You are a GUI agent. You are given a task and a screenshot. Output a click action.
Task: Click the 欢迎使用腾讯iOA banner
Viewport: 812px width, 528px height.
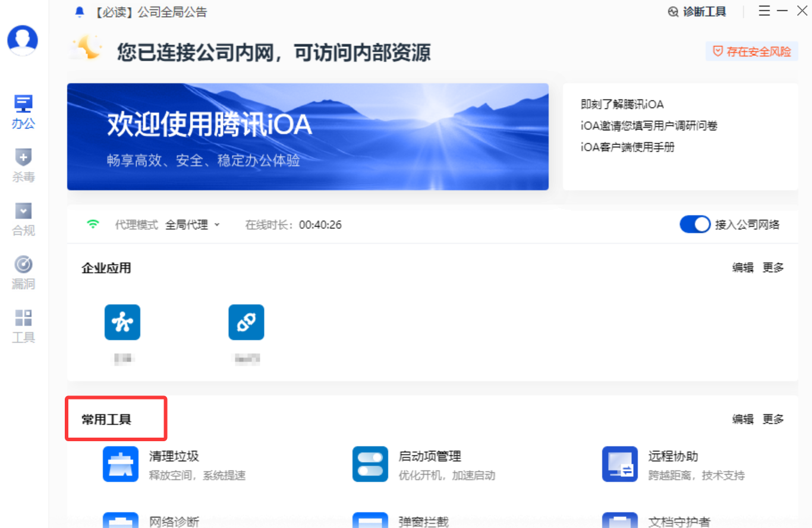tap(308, 137)
